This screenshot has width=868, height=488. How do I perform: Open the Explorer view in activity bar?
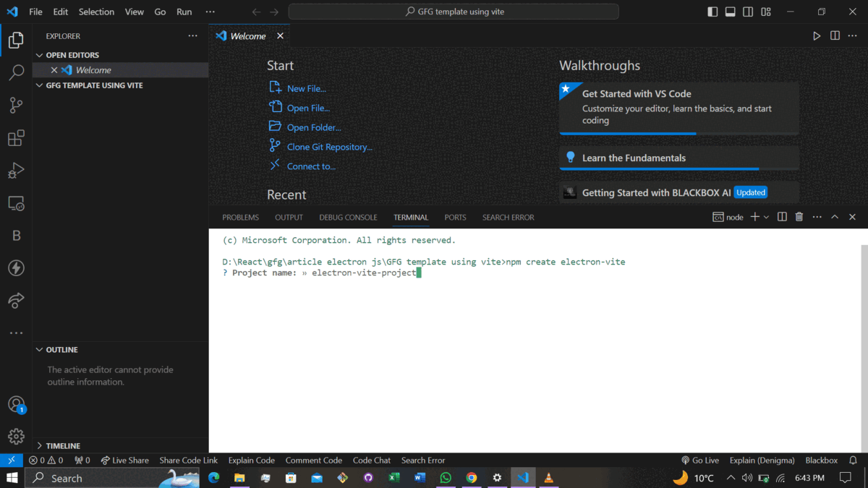[16, 40]
